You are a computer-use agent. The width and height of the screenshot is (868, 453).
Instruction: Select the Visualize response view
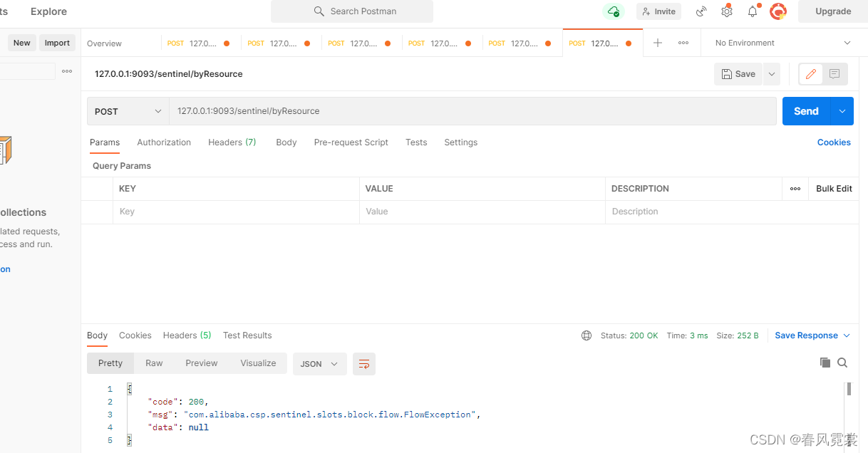(x=258, y=363)
